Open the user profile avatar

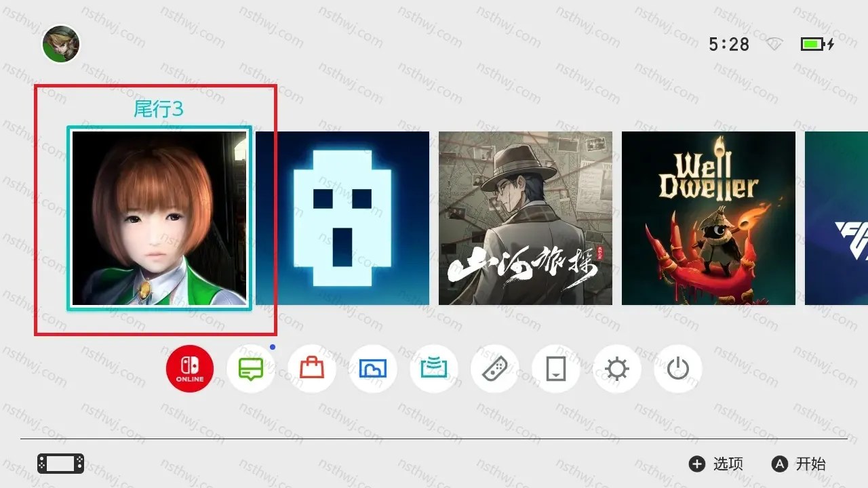coord(61,44)
